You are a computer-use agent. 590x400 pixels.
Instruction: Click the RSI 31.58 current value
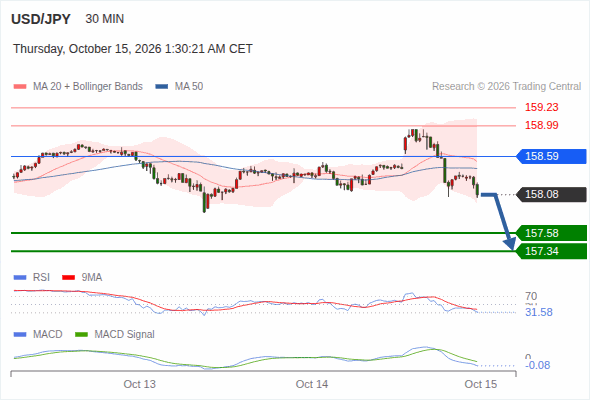(539, 312)
